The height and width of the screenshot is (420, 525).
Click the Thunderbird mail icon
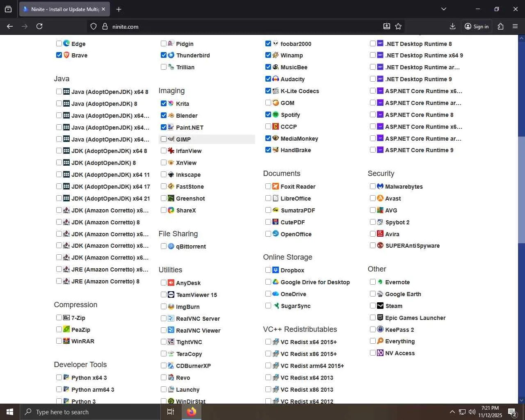coord(171,55)
